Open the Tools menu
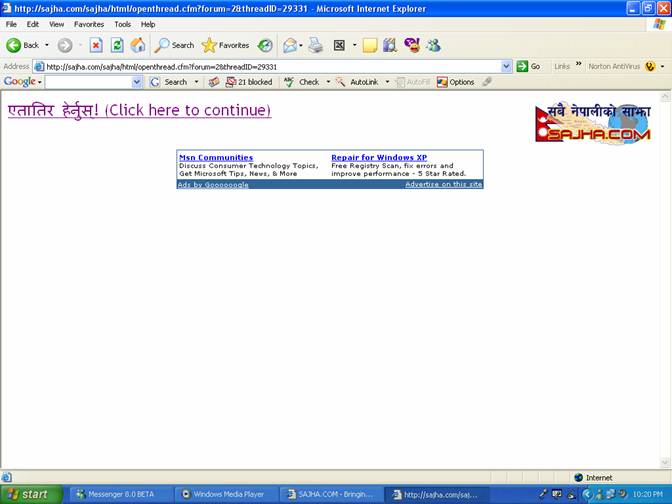The width and height of the screenshot is (672, 504). 122,24
